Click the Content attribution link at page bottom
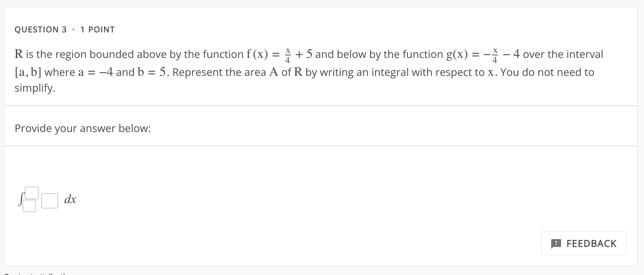Screen dimensions: 644x275 point(37,274)
